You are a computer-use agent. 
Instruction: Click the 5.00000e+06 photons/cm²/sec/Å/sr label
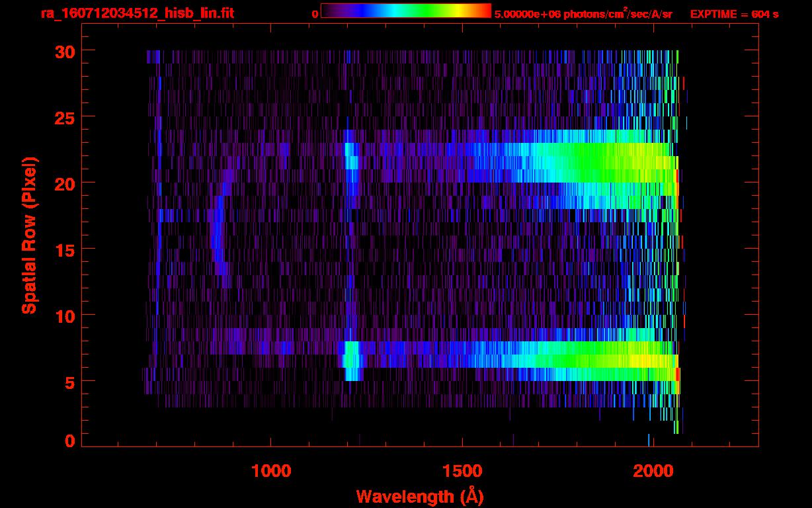coord(583,13)
